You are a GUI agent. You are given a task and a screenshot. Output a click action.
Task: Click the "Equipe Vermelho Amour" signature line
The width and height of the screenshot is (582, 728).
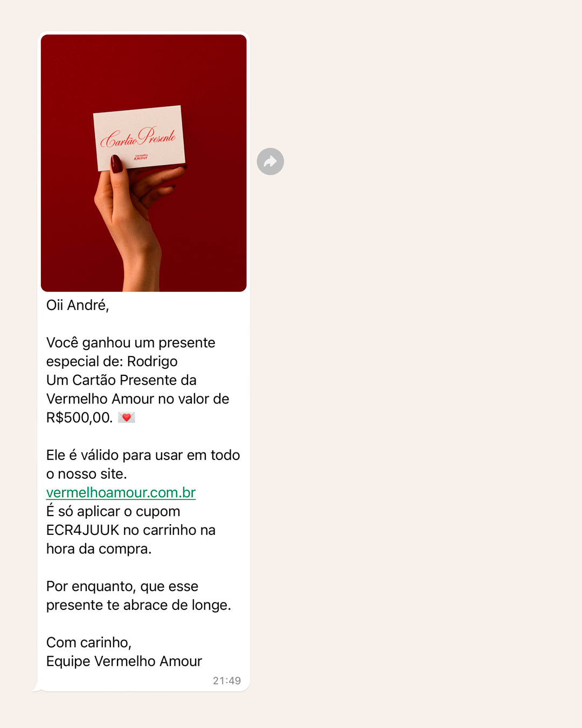coord(124,661)
